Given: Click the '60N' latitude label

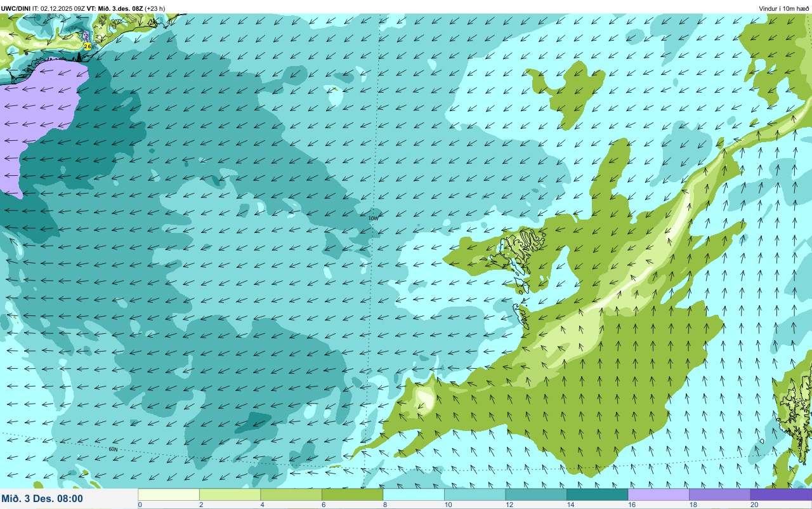Looking at the screenshot, I should pyautogui.click(x=113, y=449).
